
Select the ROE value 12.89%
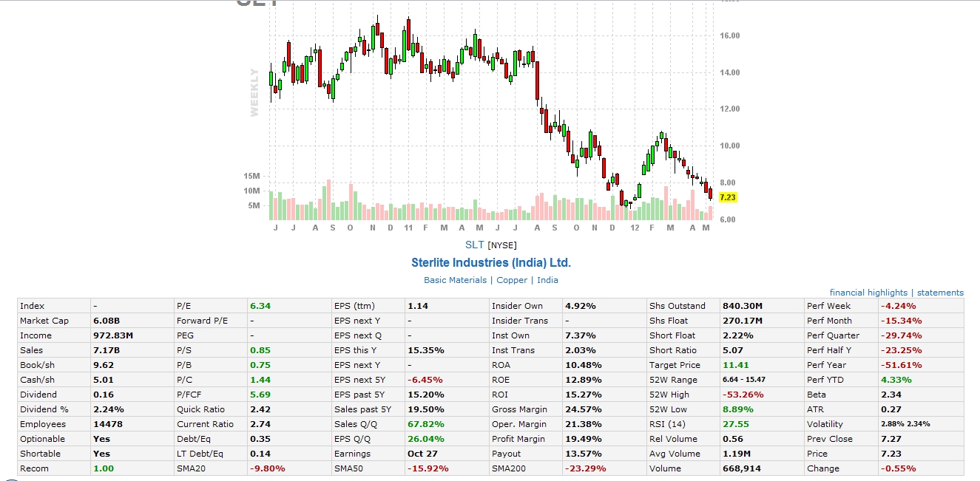click(583, 380)
